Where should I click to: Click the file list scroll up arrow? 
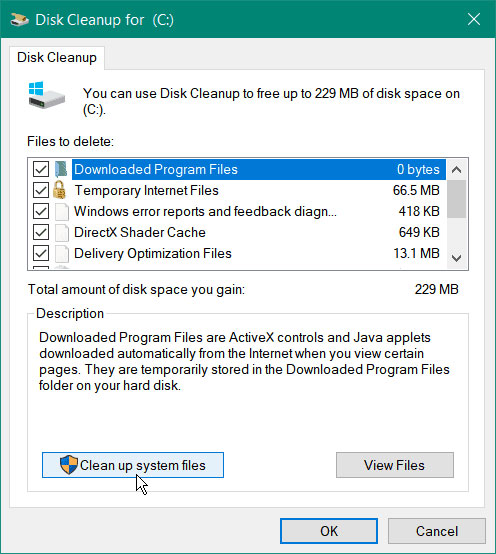click(x=456, y=170)
